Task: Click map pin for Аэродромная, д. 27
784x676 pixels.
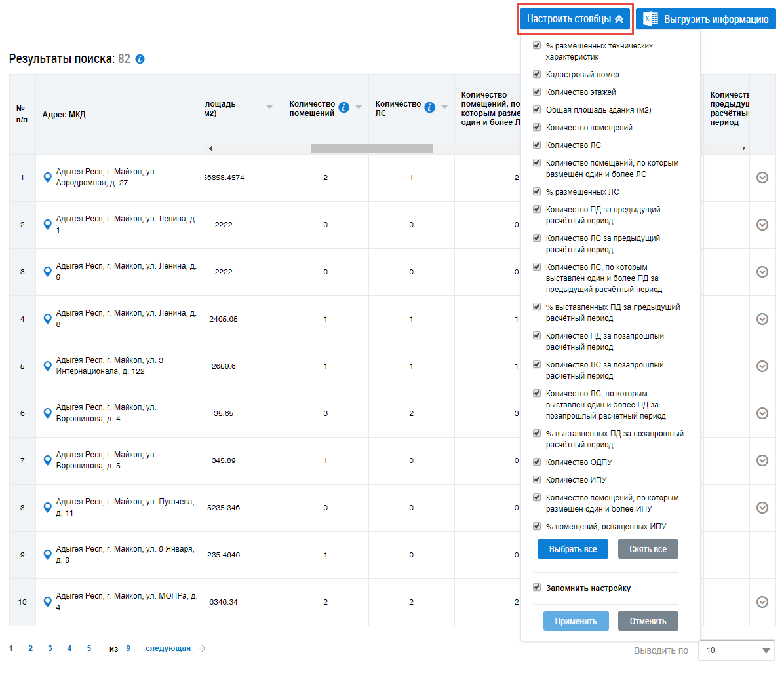Action: (47, 178)
